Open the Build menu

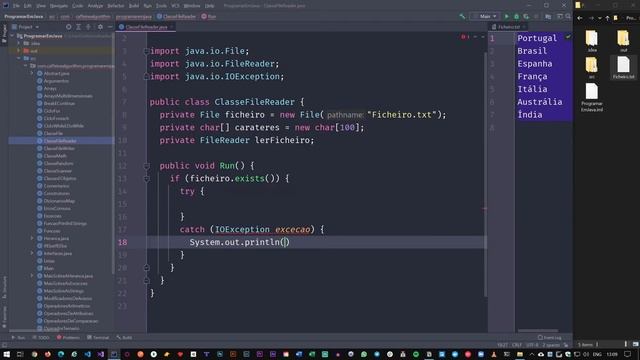point(134,6)
